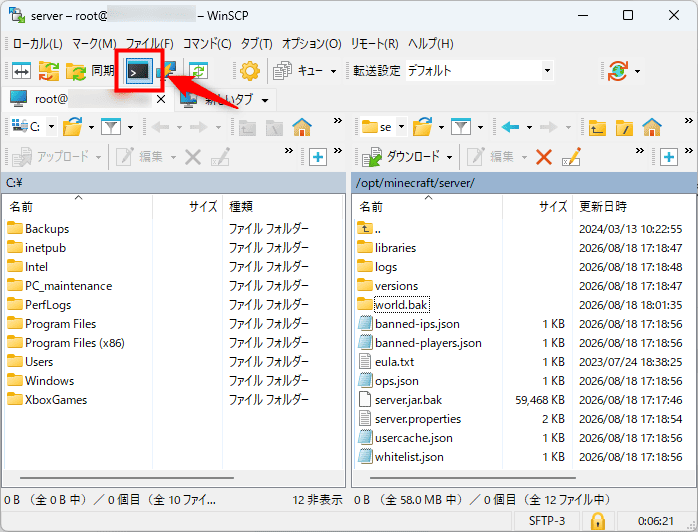
Task: Go back in the remote panel history
Action: pyautogui.click(x=510, y=127)
